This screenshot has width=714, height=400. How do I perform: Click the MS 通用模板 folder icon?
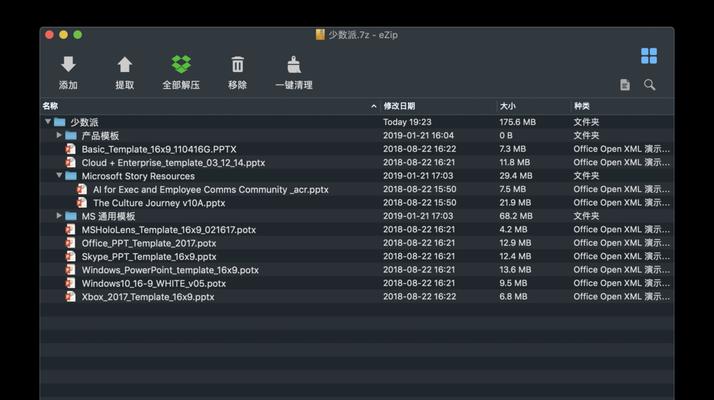pyautogui.click(x=71, y=216)
